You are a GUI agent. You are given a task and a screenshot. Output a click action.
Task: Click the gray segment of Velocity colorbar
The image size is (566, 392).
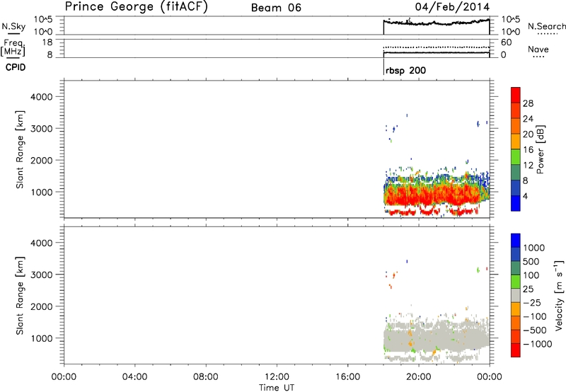[x=516, y=296]
